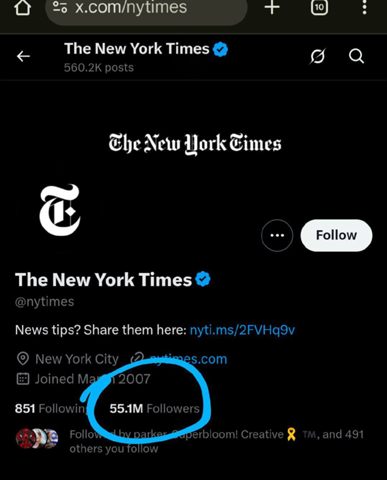Viewport: 387px width, 480px height.
Task: Open The New York Times banner image
Action: point(195,144)
